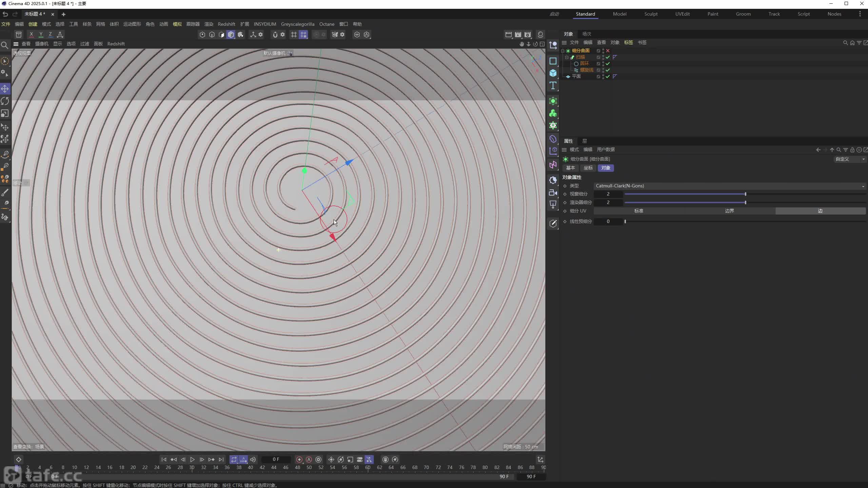The image size is (868, 488).
Task: Click the object manager search icon
Action: (x=845, y=43)
